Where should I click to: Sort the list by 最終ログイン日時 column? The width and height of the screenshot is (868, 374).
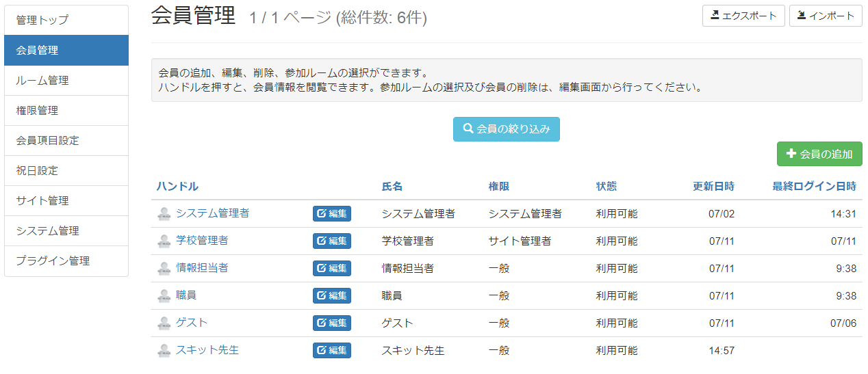point(814,187)
